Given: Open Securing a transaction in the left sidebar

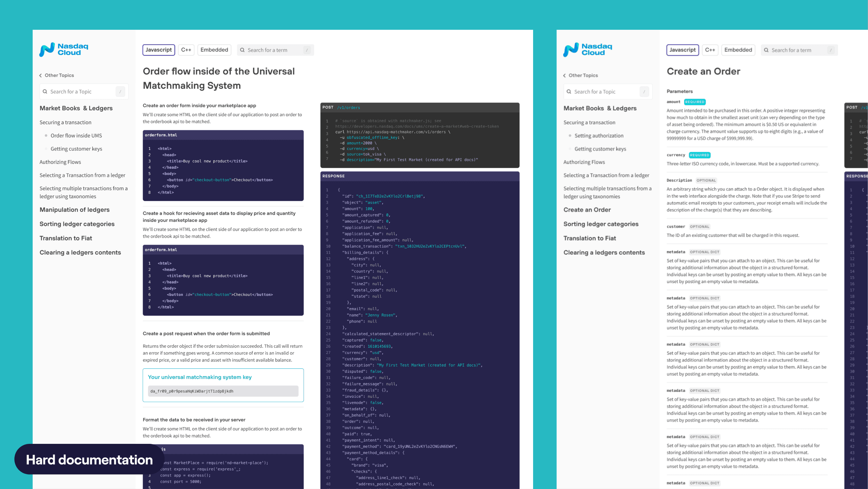Looking at the screenshot, I should point(65,122).
